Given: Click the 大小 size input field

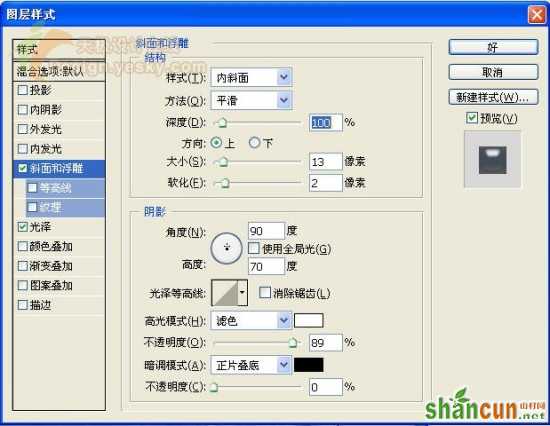Looking at the screenshot, I should (x=326, y=162).
